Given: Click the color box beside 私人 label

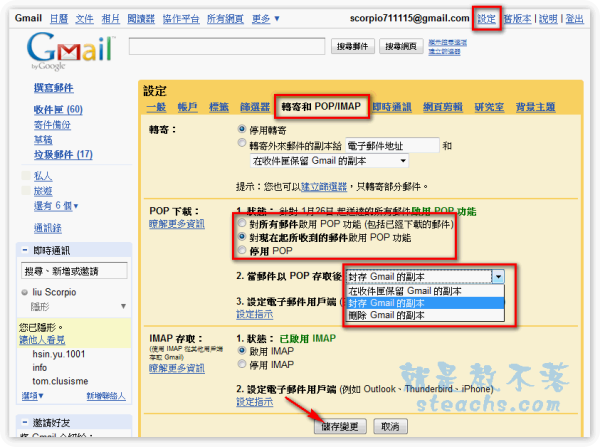Looking at the screenshot, I should (26, 176).
